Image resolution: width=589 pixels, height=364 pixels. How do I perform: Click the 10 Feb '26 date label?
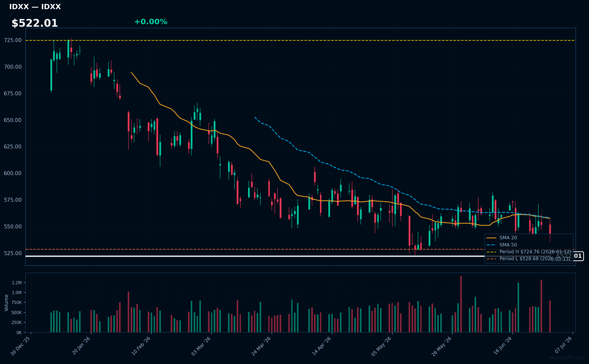pyautogui.click(x=141, y=346)
